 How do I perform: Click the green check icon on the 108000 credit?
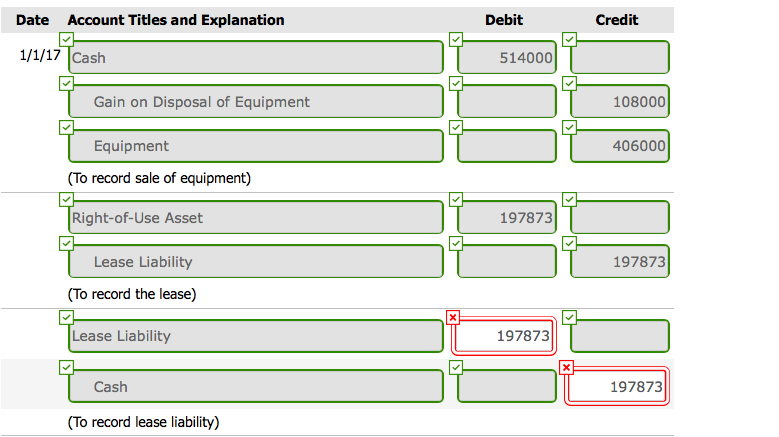569,83
